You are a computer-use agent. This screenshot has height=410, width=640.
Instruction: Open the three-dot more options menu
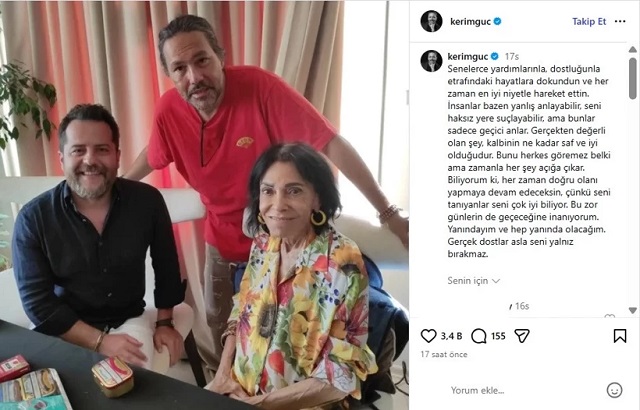coord(620,21)
